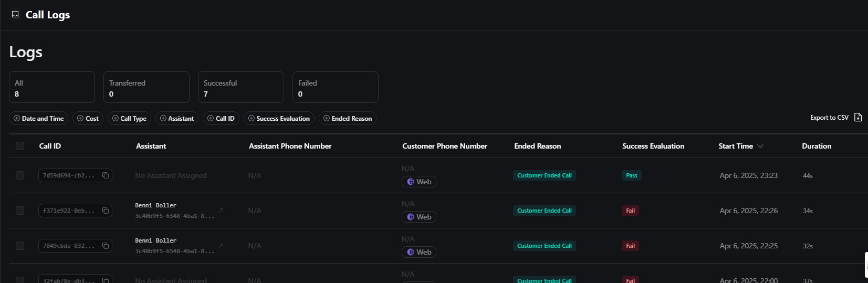Copy call ID 7849cbda-832
Viewport: 868px width, 283px height.
[106, 246]
